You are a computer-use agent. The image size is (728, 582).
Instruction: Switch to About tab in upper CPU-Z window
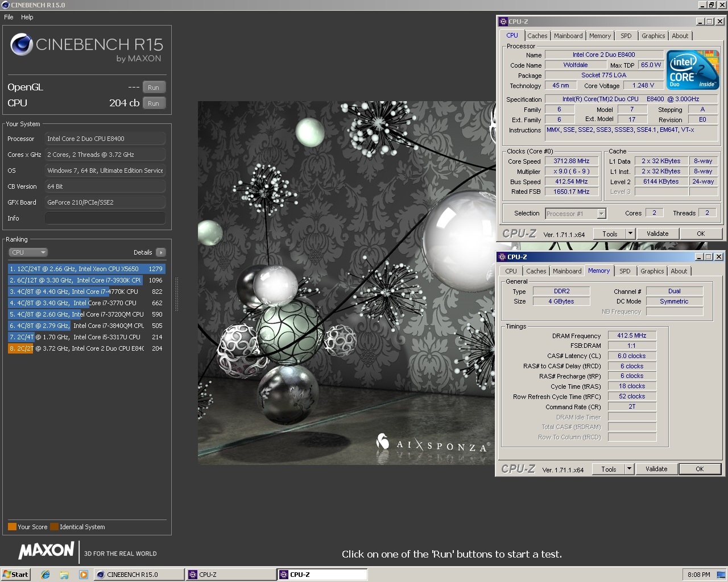click(680, 36)
